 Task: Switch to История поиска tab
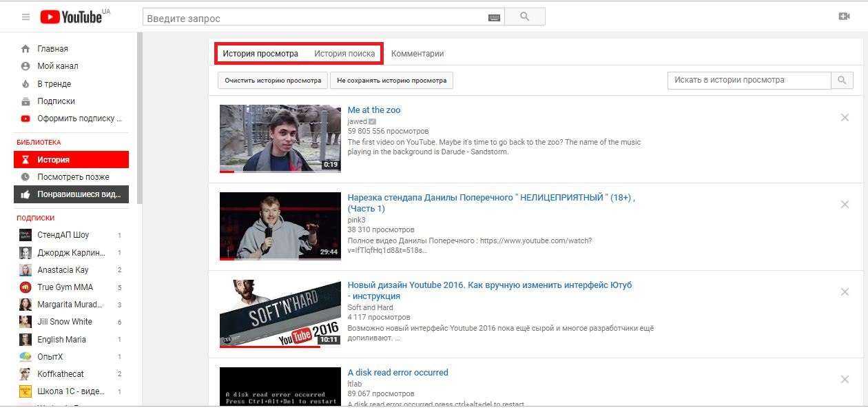[344, 54]
